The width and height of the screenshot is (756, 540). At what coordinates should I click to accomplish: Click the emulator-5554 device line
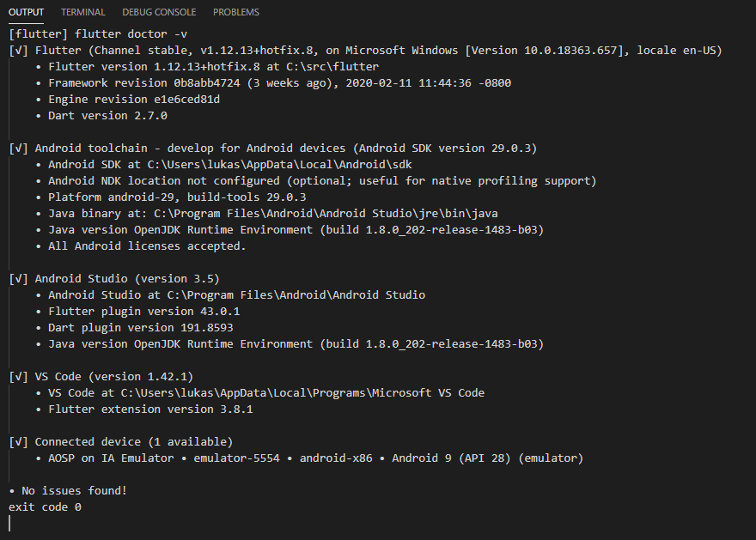[315, 458]
